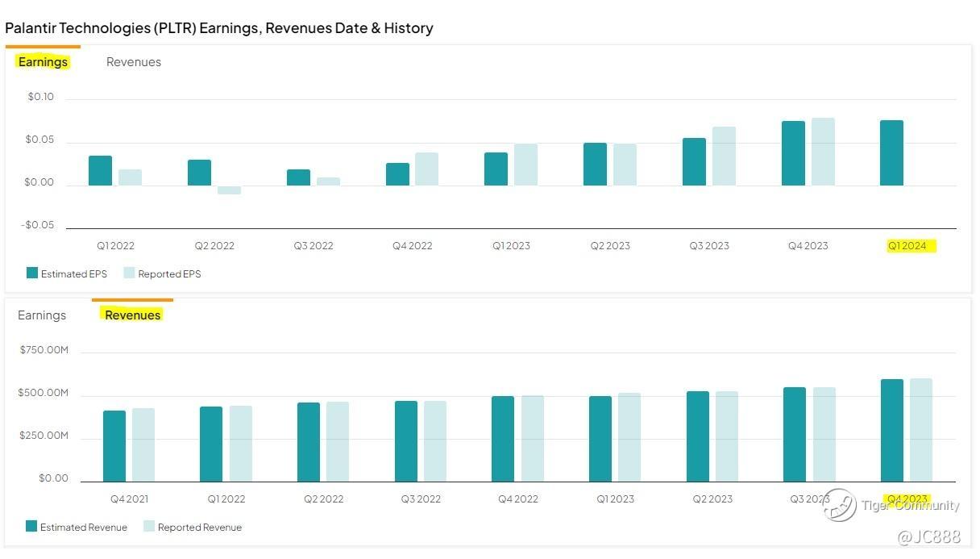This screenshot has height=559, width=980.
Task: Select the Q4 2022 estimated EPS bar
Action: click(x=397, y=174)
